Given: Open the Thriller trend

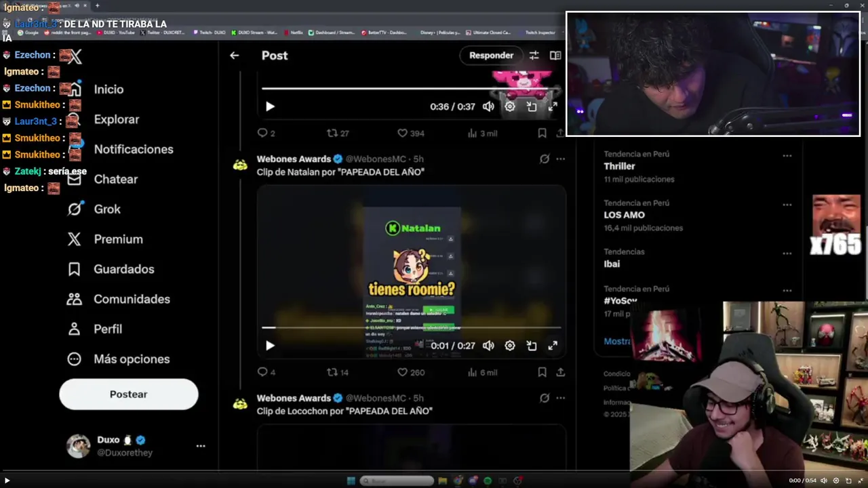Looking at the screenshot, I should 619,166.
